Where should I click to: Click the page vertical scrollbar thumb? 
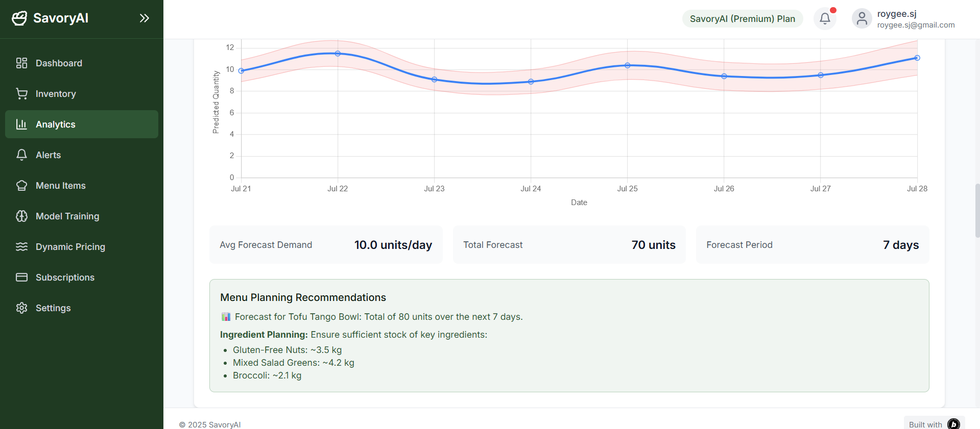(x=977, y=211)
